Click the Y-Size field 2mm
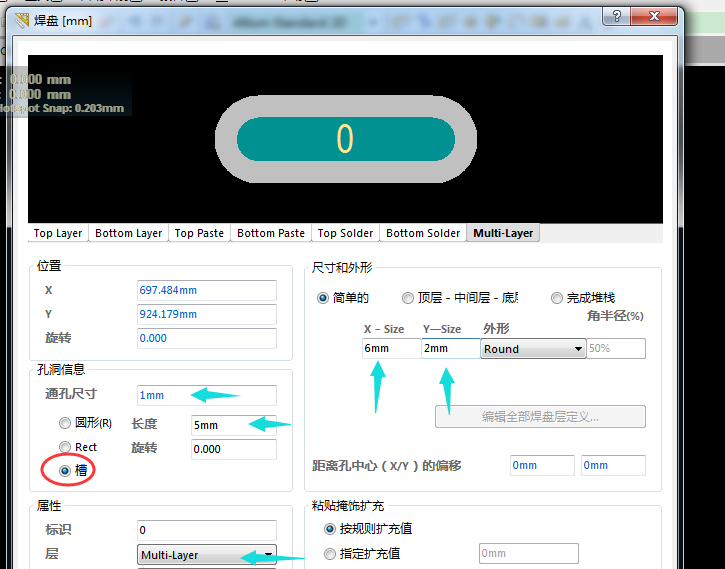The image size is (725, 569). pyautogui.click(x=451, y=349)
